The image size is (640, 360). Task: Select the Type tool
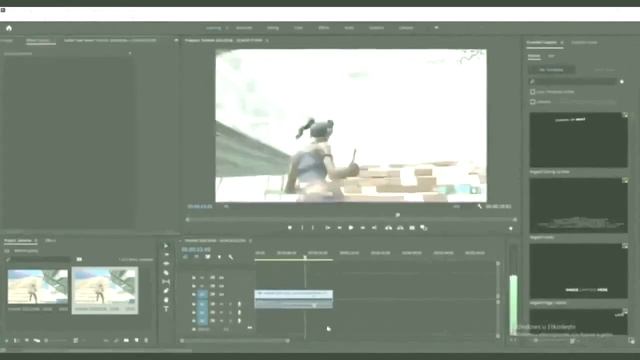point(166,309)
